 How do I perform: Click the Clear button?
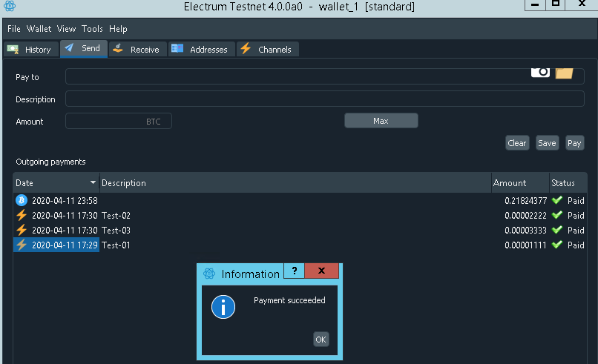517,143
